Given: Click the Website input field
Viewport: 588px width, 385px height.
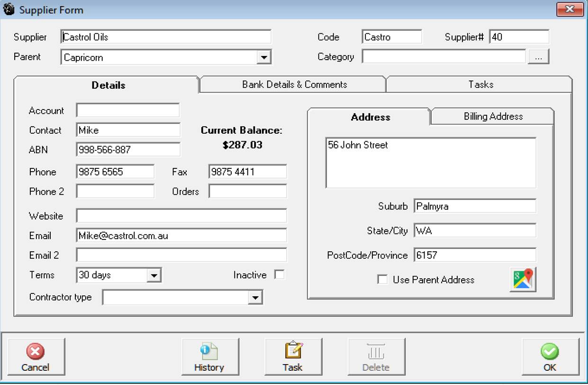Looking at the screenshot, I should 181,216.
